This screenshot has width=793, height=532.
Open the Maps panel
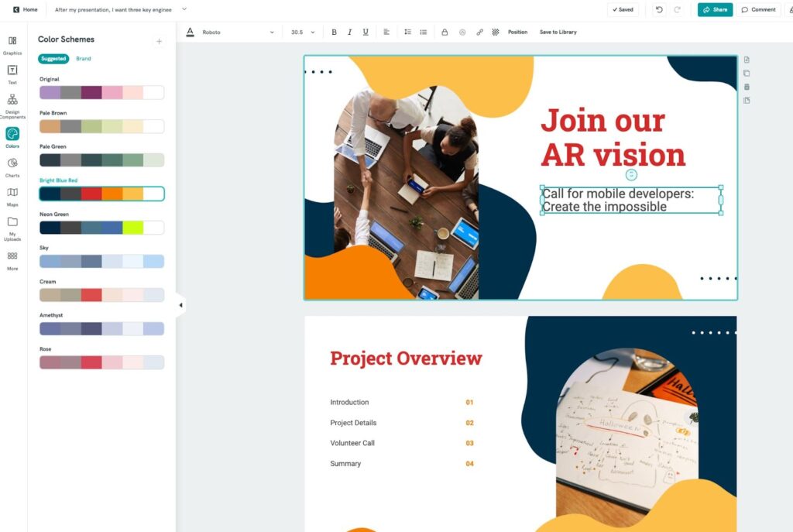click(x=12, y=197)
